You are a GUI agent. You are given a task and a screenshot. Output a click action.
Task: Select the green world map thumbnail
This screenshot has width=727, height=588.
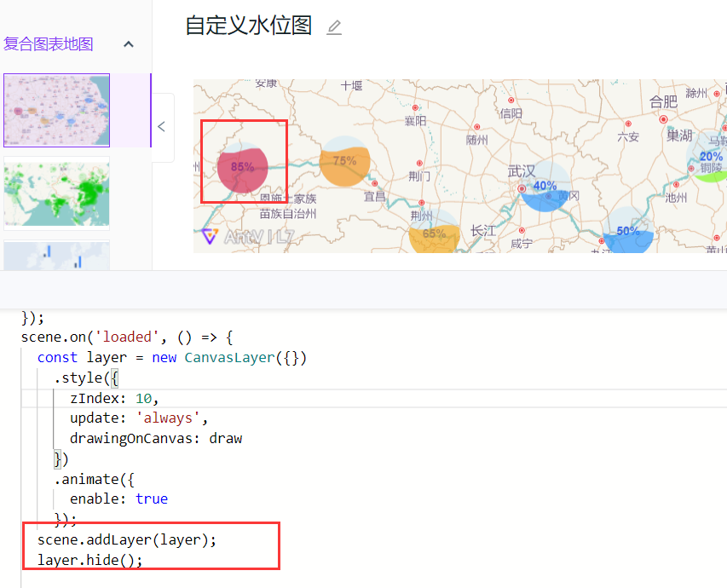click(56, 194)
